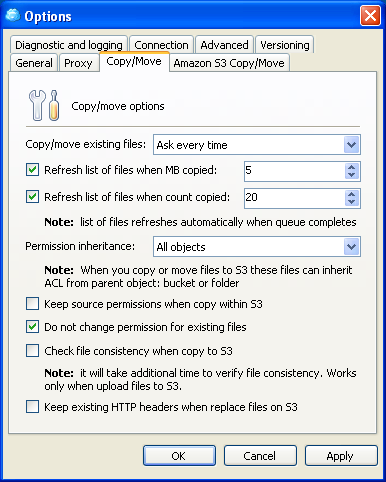This screenshot has width=386, height=482.
Task: Click the Apply button
Action: (x=341, y=456)
